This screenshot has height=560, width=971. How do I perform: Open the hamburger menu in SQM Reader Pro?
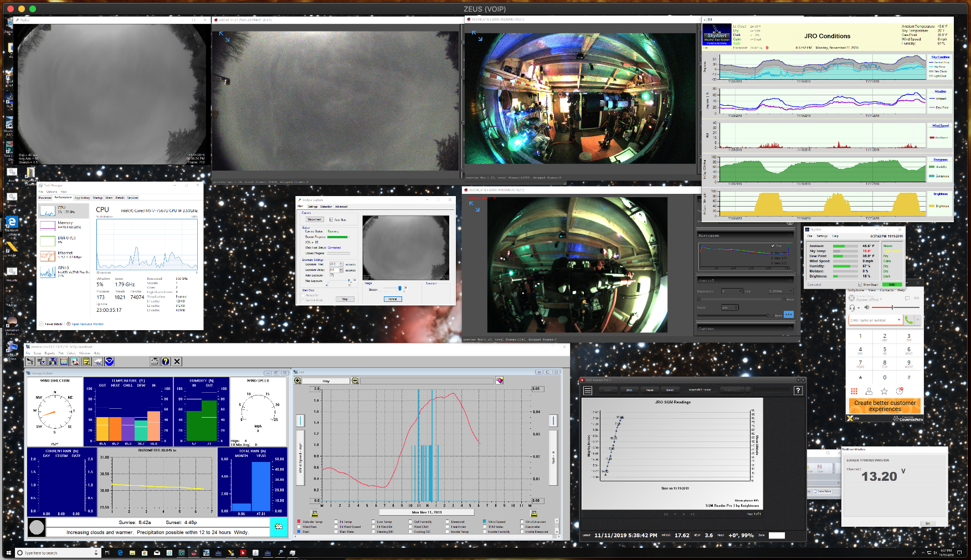588,391
